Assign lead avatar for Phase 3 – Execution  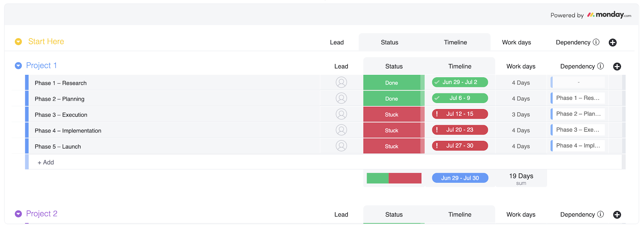point(341,114)
